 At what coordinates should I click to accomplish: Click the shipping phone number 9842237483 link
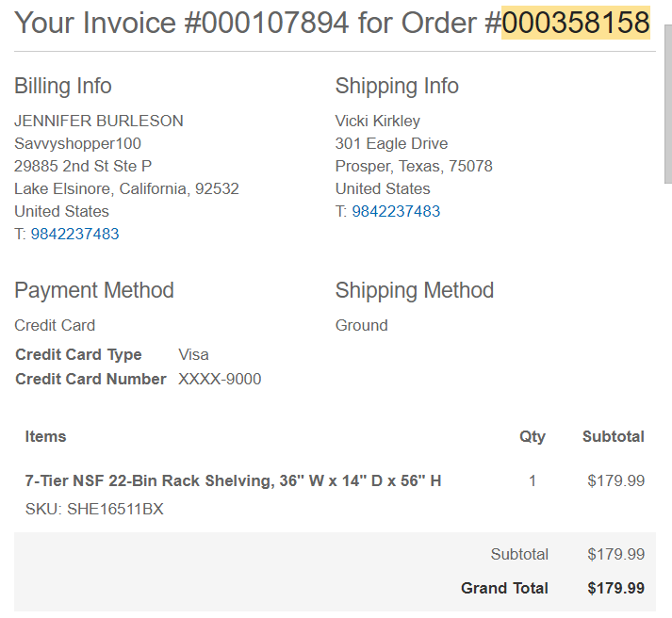(396, 211)
